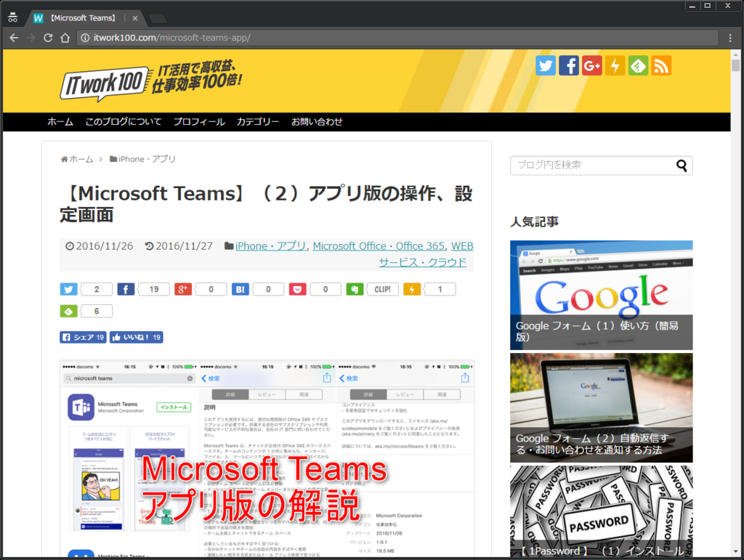Screen dimensions: 744x560
Task: Share the post with the Twitter share button
Action: click(69, 289)
